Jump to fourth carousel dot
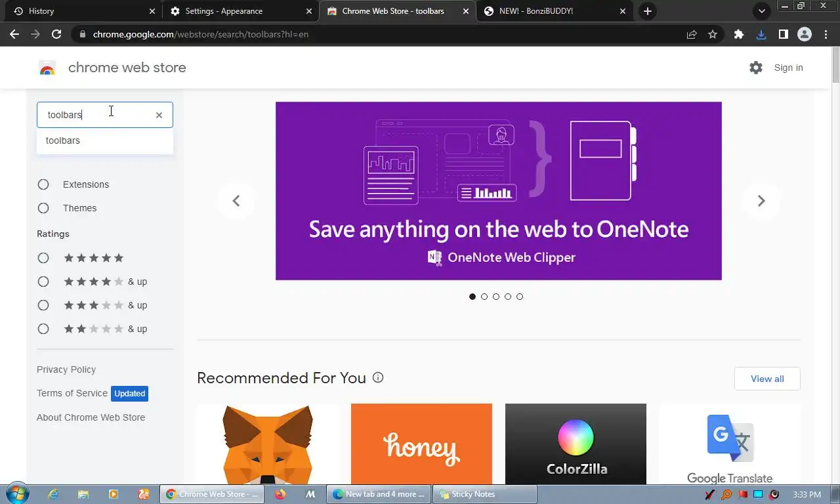840x504 pixels. pyautogui.click(x=508, y=297)
